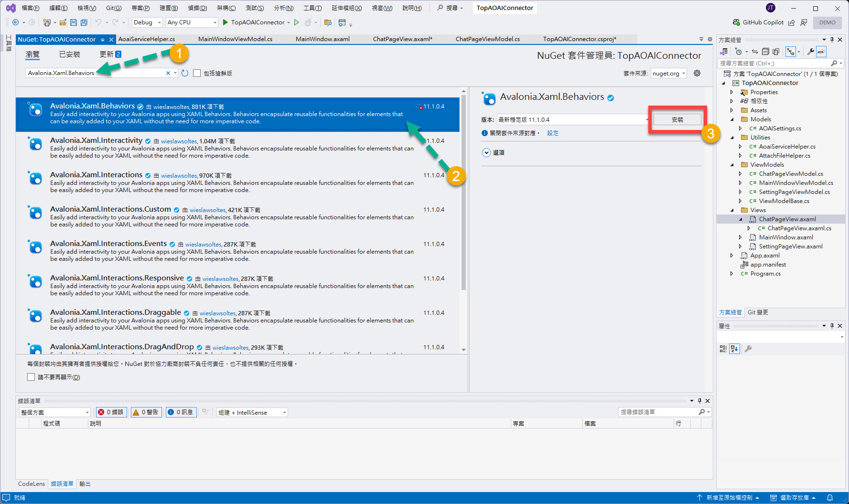Open the entire solution scope dropdown

tap(54, 412)
